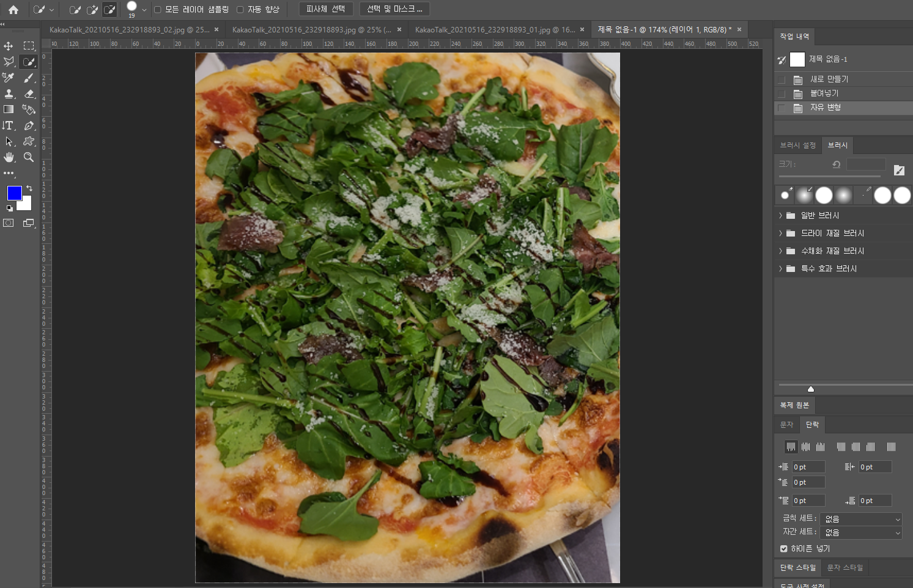
Task: Reset to default foreground/background colors
Action: (x=9, y=208)
